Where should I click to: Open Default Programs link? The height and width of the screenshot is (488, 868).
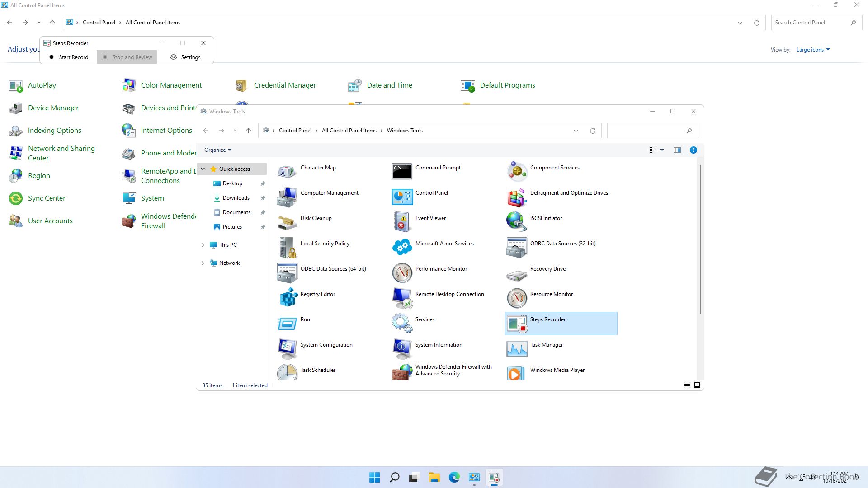tap(508, 85)
